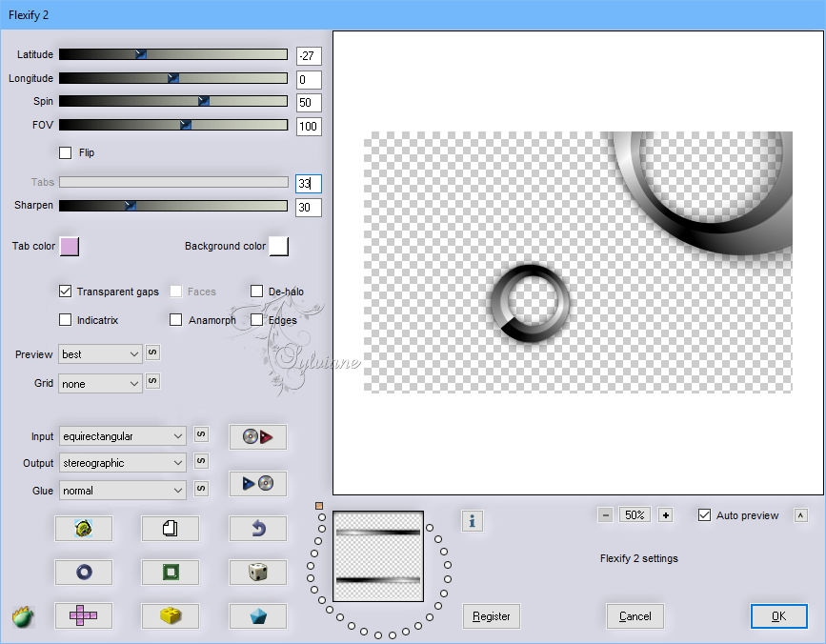
Task: Click the green-yellow globe preset button
Action: pos(83,528)
